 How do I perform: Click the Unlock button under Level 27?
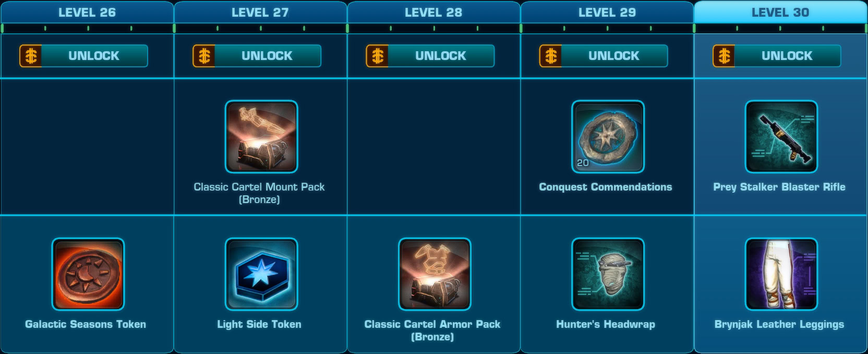[x=257, y=56]
